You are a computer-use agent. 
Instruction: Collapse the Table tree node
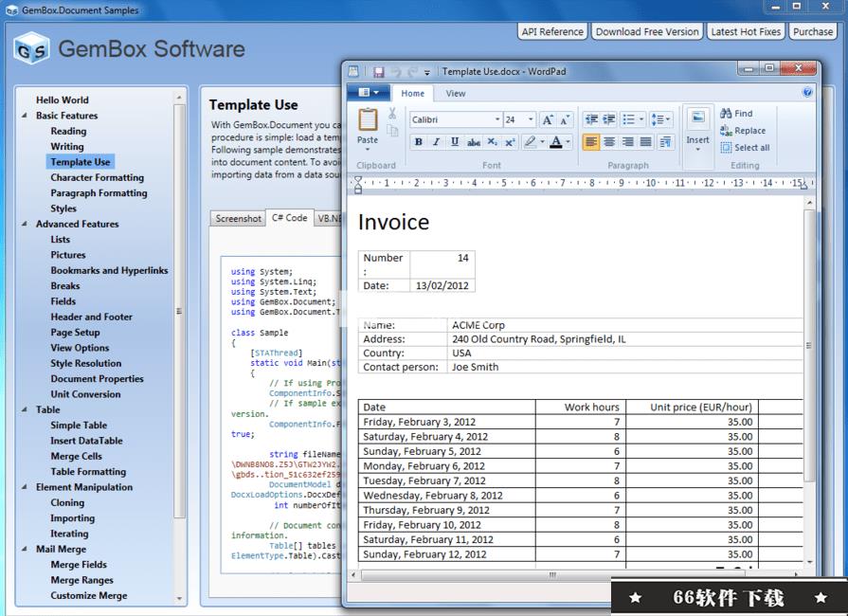pyautogui.click(x=25, y=409)
